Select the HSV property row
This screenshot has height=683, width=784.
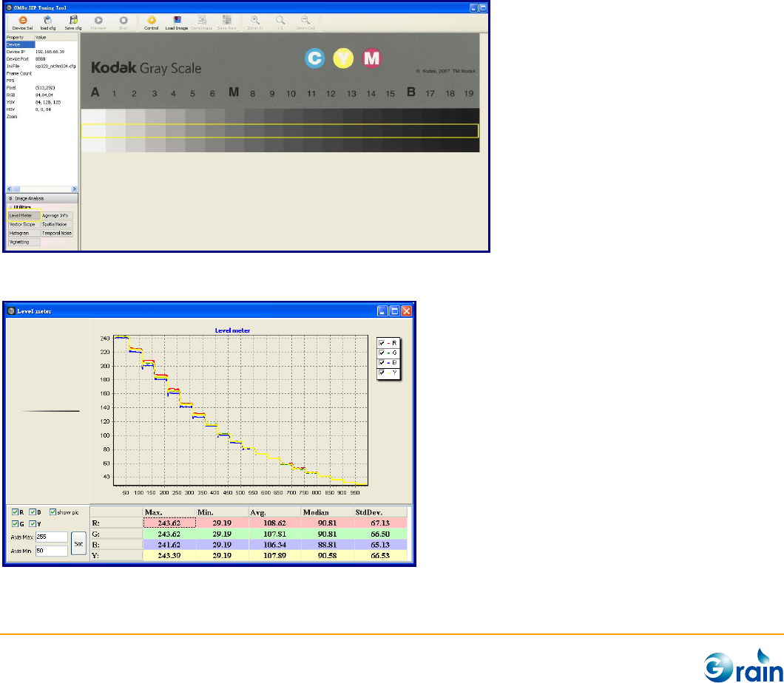click(41, 109)
